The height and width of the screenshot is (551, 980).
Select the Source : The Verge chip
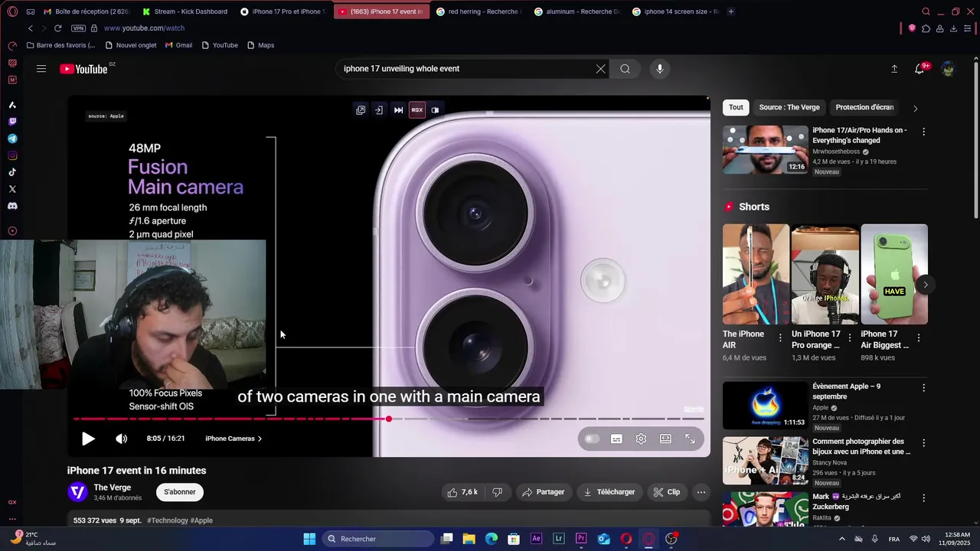click(789, 108)
